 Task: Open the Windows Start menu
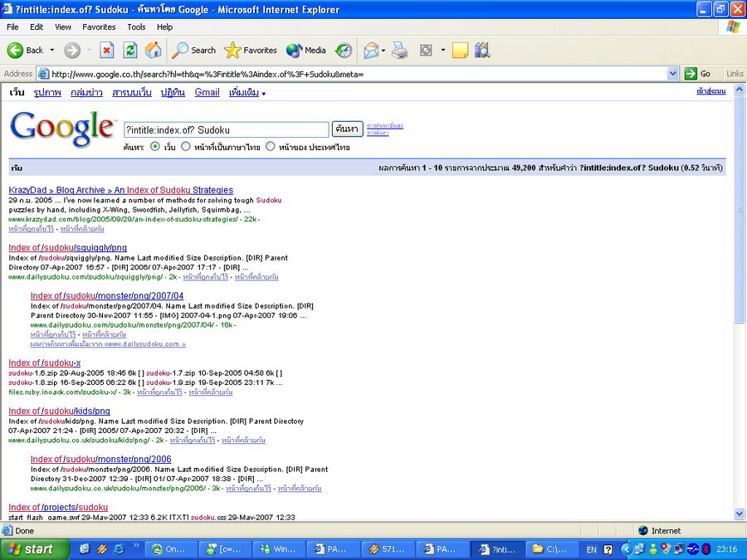[34, 549]
